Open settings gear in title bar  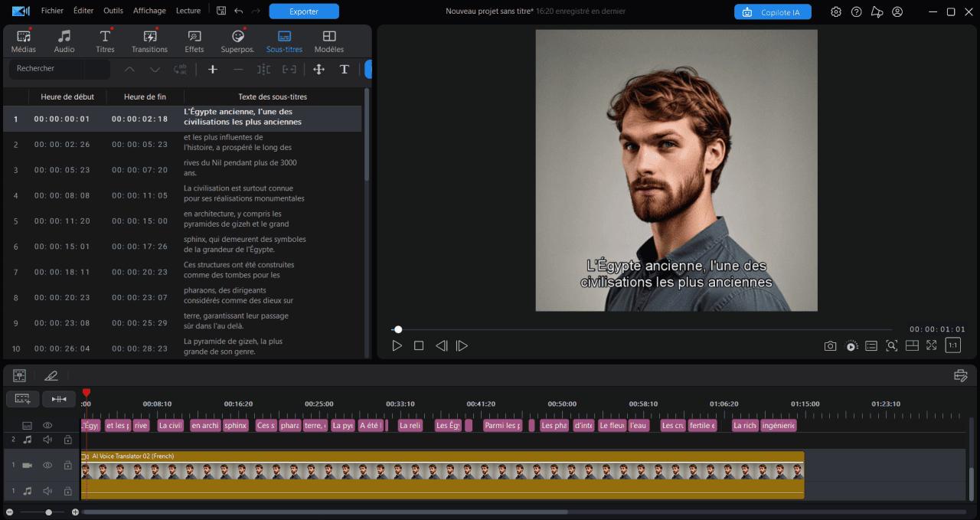[x=836, y=11]
